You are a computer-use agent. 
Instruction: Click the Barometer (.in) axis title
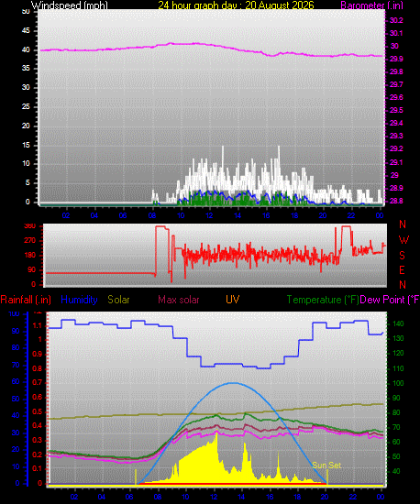pyautogui.click(x=371, y=5)
